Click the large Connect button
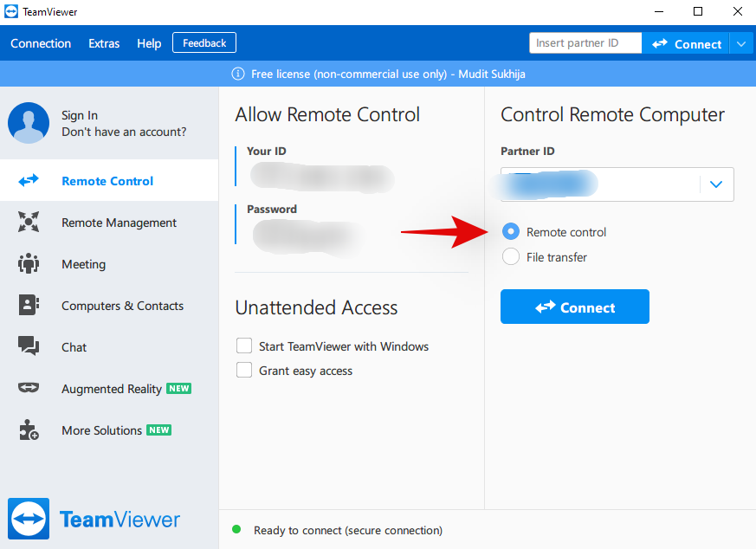Image resolution: width=756 pixels, height=549 pixels. pos(575,307)
